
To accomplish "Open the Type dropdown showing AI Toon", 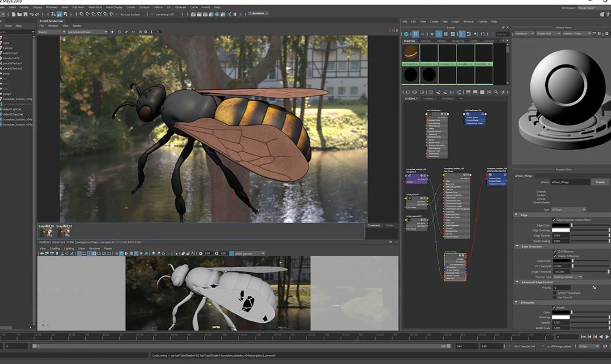I will (569, 209).
